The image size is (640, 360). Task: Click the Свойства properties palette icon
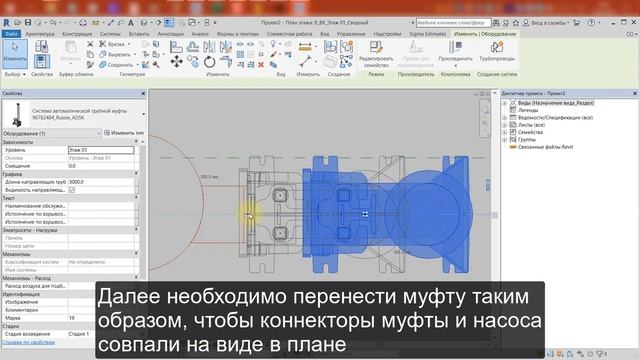point(42,61)
